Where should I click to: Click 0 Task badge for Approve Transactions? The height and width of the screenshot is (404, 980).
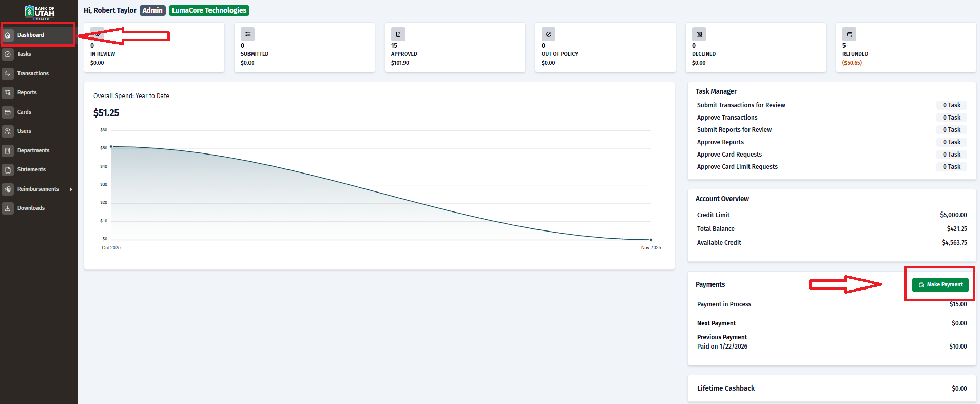952,118
